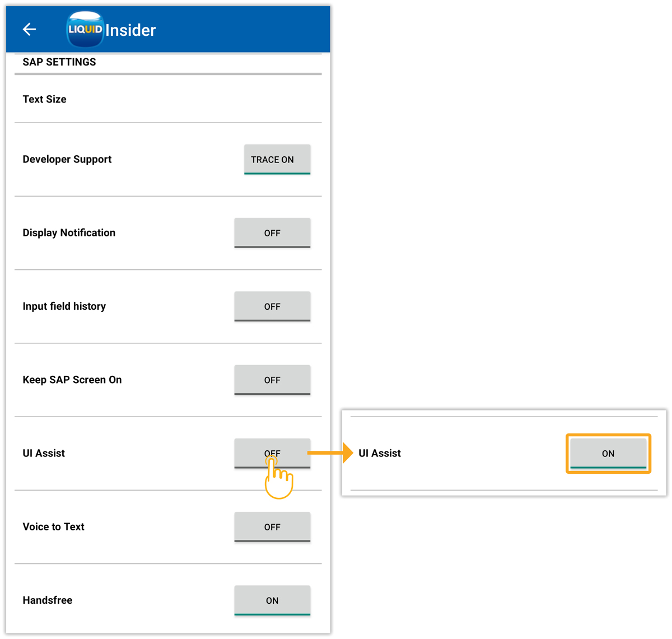The height and width of the screenshot is (639, 672).
Task: Click the Voice to Text label
Action: 53,527
